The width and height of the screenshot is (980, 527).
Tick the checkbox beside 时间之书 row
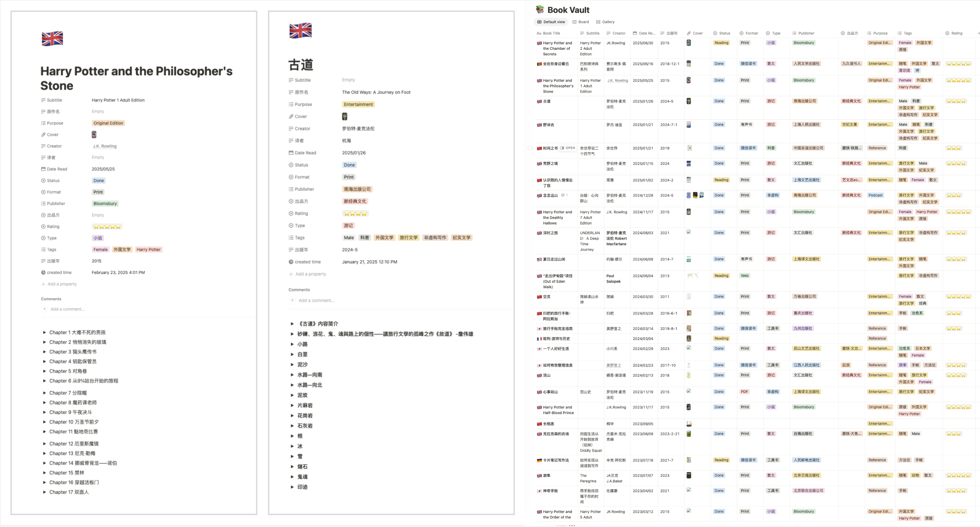pyautogui.click(x=530, y=148)
